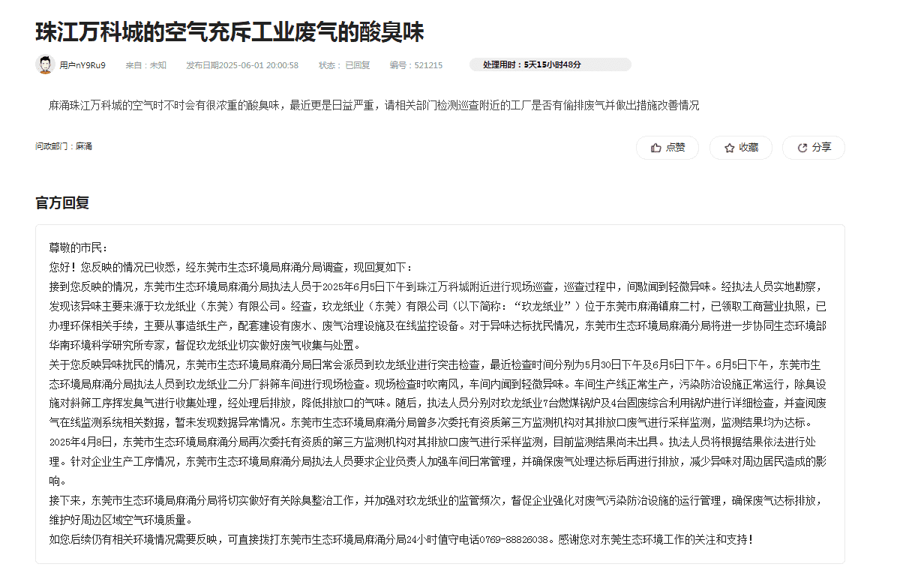Click the username 用户nY9Ru9
The image size is (924, 582).
click(x=82, y=65)
